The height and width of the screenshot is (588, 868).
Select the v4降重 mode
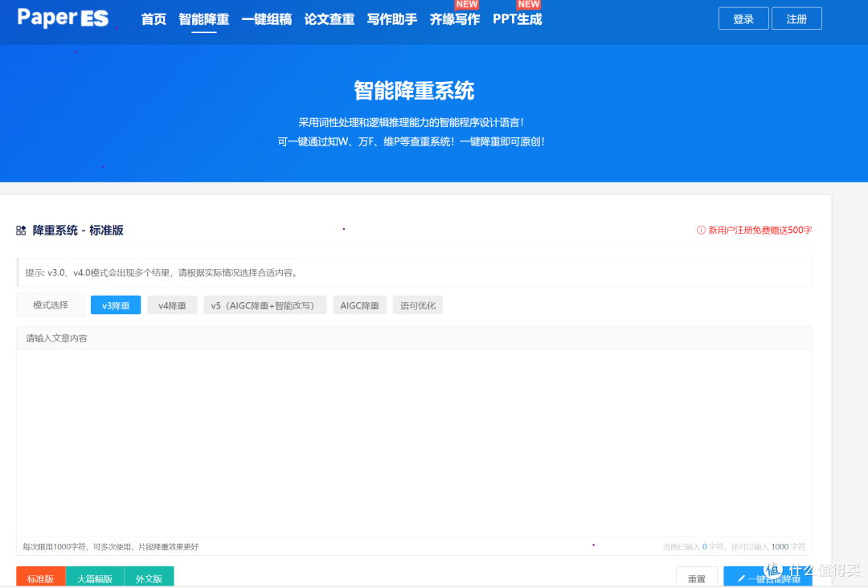pos(172,305)
